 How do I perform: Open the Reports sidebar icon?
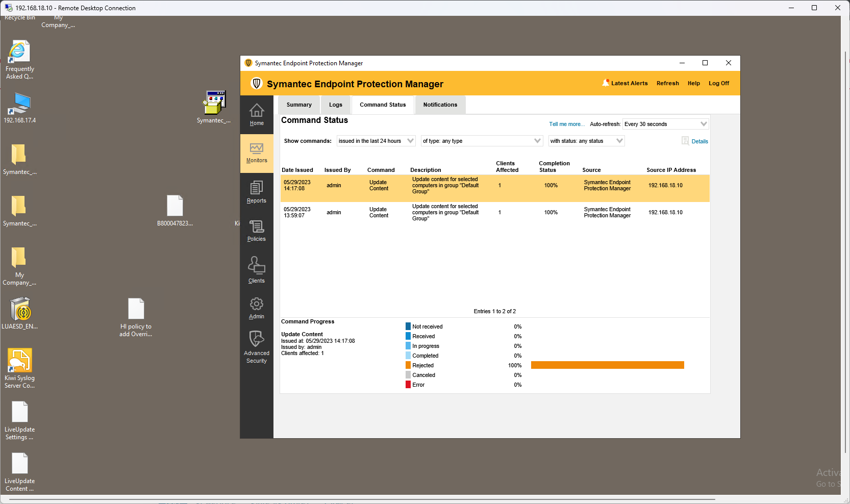(x=257, y=188)
